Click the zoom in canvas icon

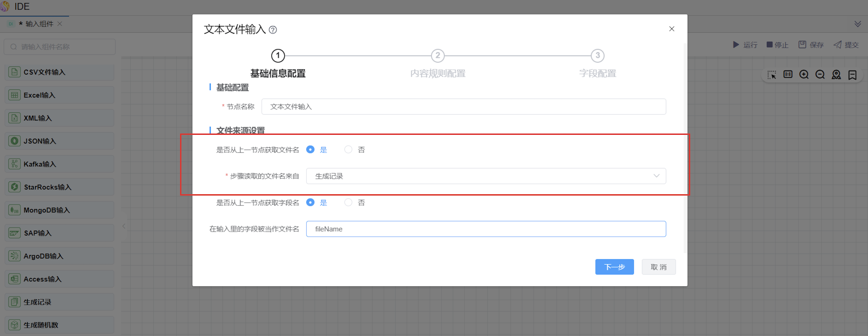(804, 75)
